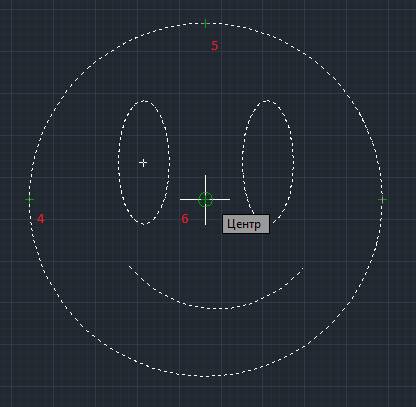
Task: Click the top quadrant green snap marker
Action: pos(205,23)
